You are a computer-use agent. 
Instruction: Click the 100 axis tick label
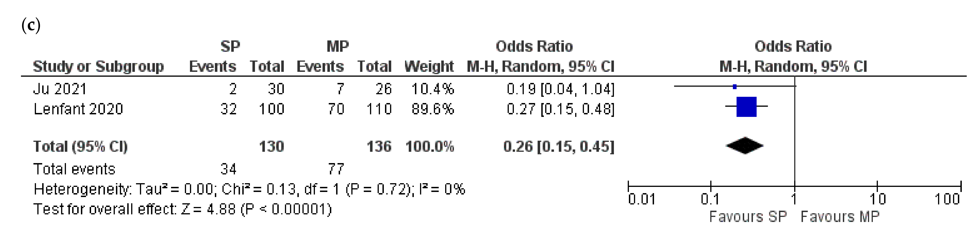947,199
